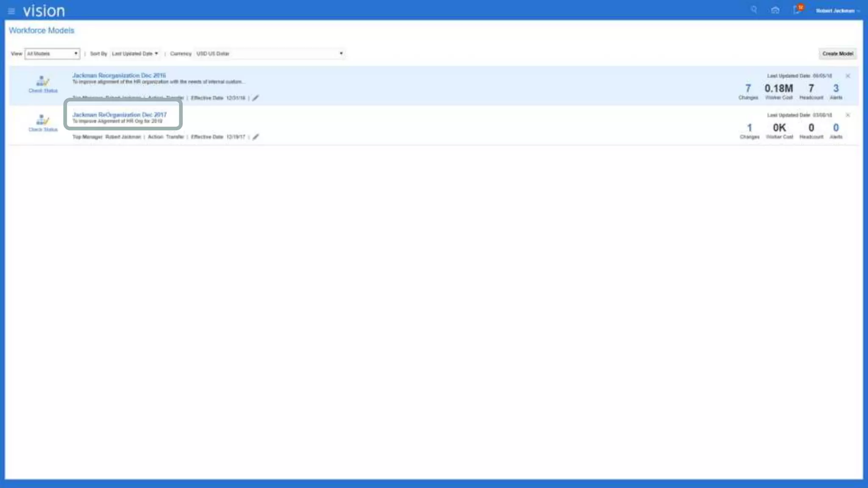The height and width of the screenshot is (488, 868).
Task: Click the Create Model button
Action: [837, 54]
